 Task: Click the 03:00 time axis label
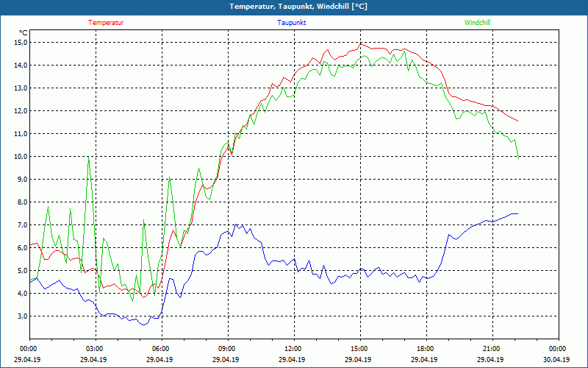coord(96,349)
